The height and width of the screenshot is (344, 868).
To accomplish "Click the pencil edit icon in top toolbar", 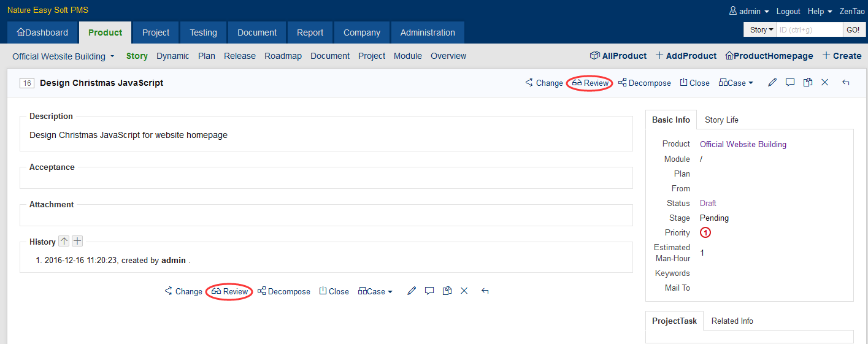I will (773, 83).
